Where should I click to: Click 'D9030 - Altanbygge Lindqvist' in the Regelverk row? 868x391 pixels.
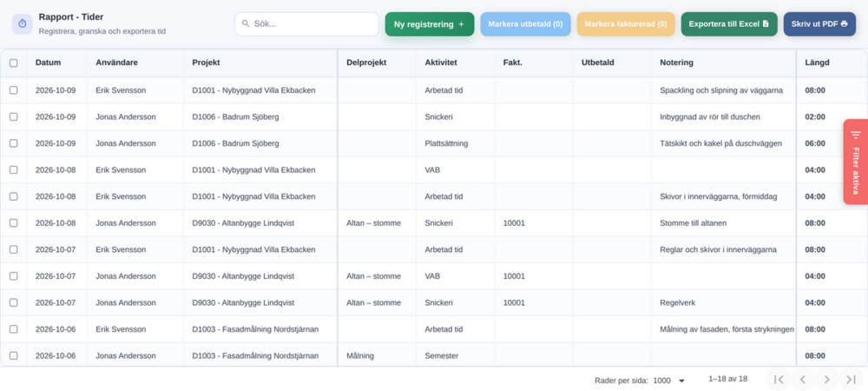(x=243, y=302)
